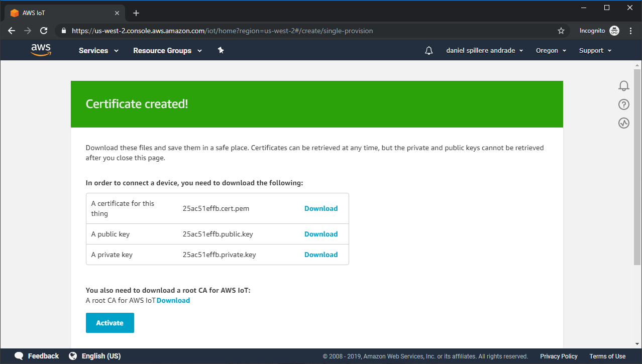Open Chrome's three-dot menu

631,31
